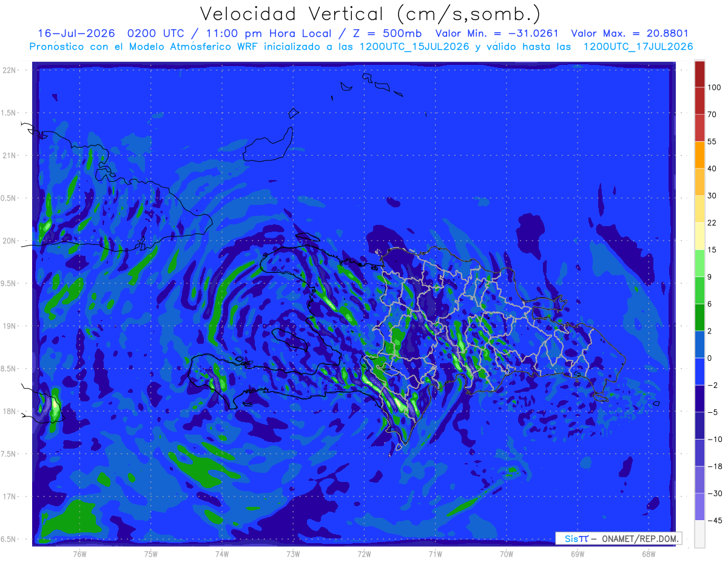Click the '70' colorbar label
This screenshot has width=728, height=562.
pyautogui.click(x=712, y=115)
